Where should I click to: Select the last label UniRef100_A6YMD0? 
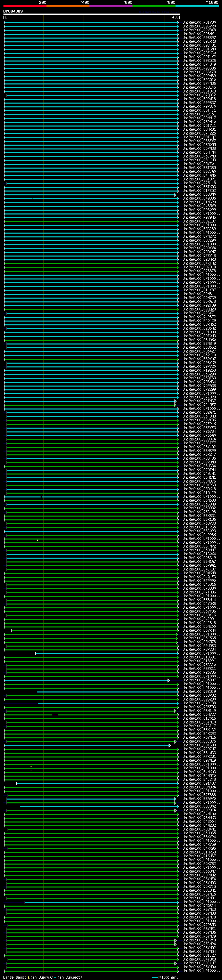[199, 967]
